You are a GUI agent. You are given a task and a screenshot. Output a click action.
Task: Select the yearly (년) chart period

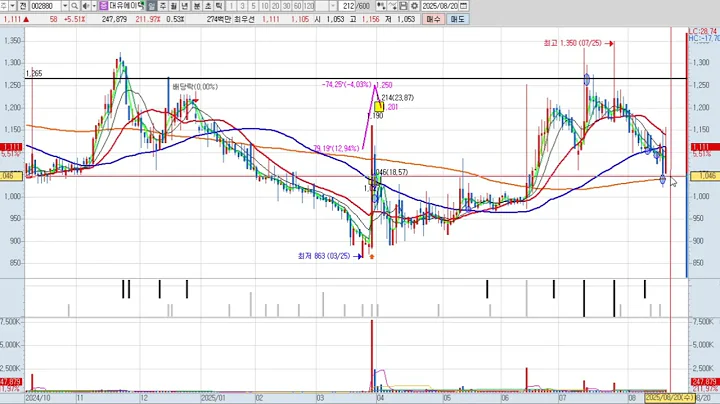[185, 6]
